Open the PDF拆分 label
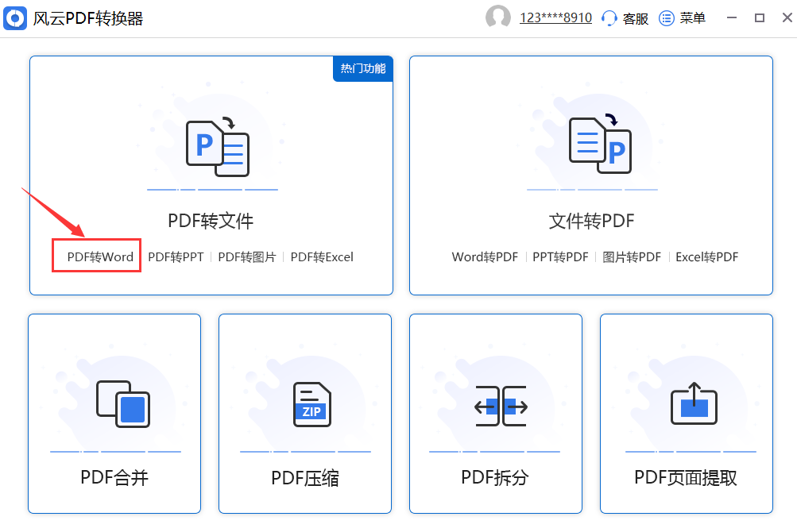Viewport: 797px width, 532px height. click(495, 478)
